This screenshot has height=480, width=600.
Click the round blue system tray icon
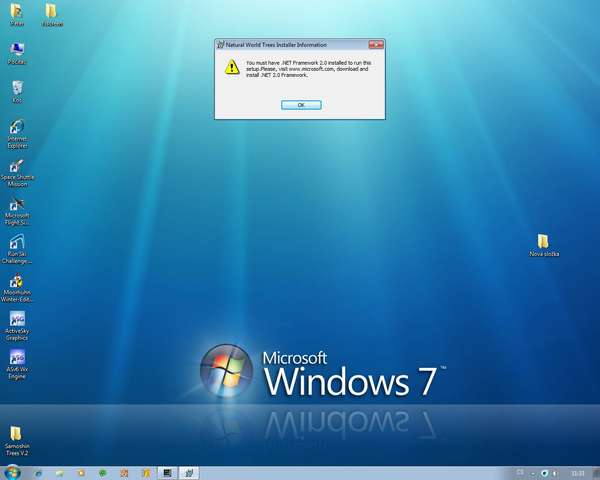(x=545, y=473)
